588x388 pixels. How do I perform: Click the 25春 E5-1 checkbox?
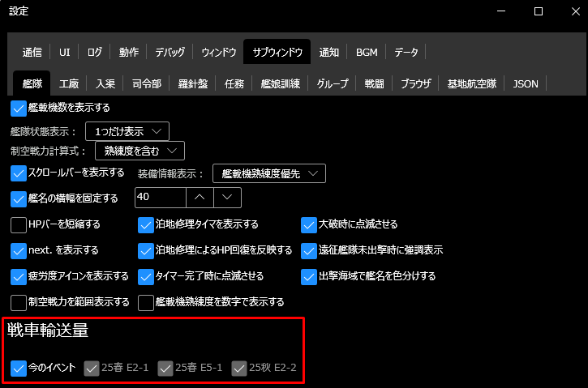coord(165,369)
